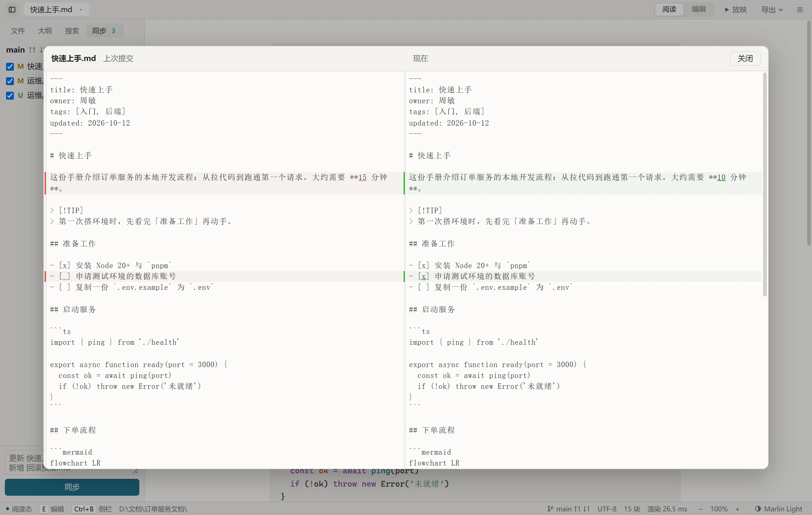The height and width of the screenshot is (515, 812).
Task: Start slideshow with 放映 play icon
Action: [735, 9]
